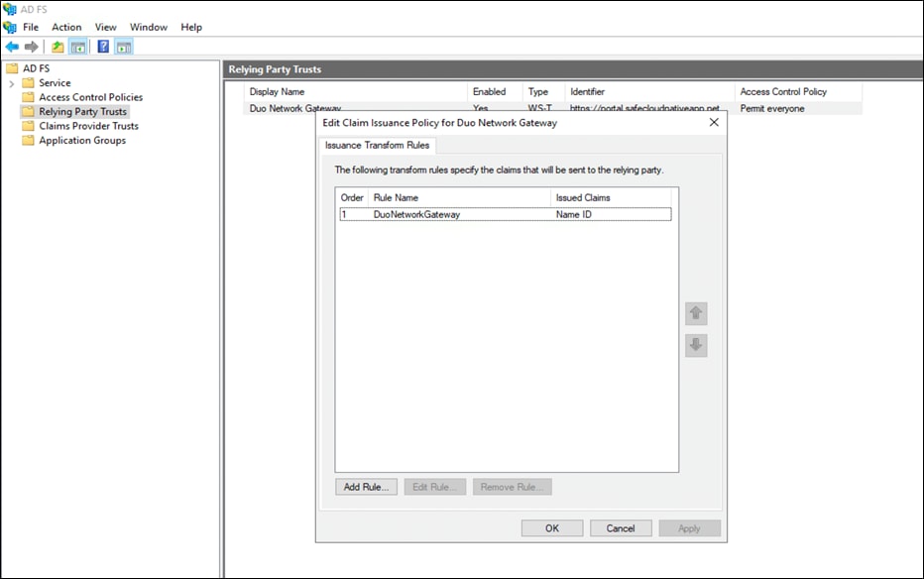
Task: Confirm the dialog with OK
Action: click(552, 528)
